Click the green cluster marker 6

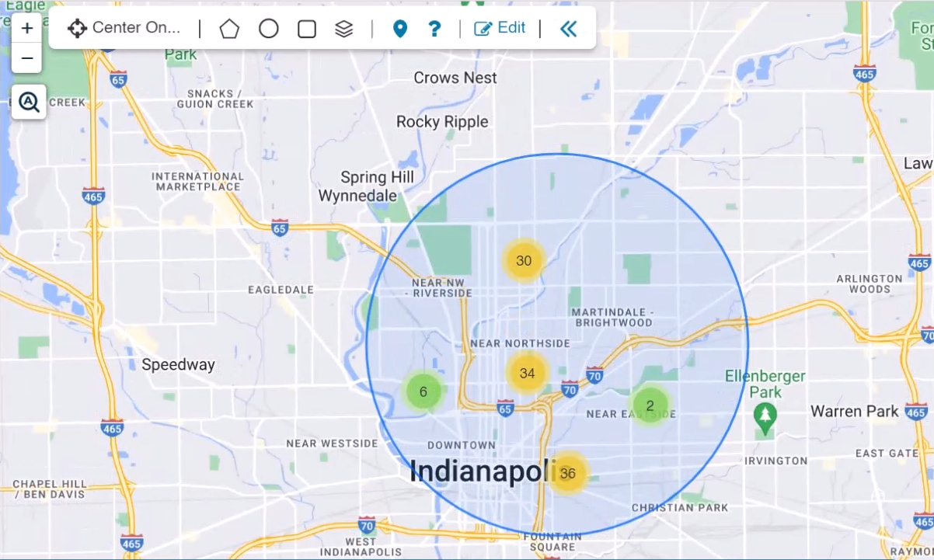(x=423, y=391)
